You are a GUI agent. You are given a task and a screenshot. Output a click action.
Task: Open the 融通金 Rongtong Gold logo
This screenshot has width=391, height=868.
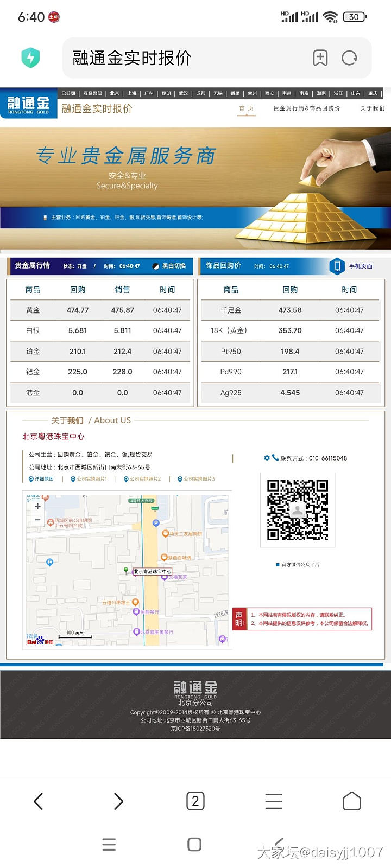coord(29,104)
